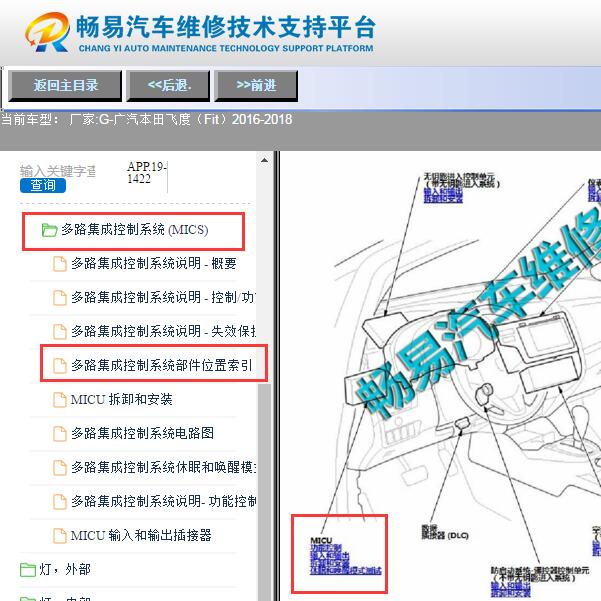The width and height of the screenshot is (601, 601).
Task: Open 拆卸和安装 link under 防启动系统-遥控器控制单元
Action: [511, 593]
